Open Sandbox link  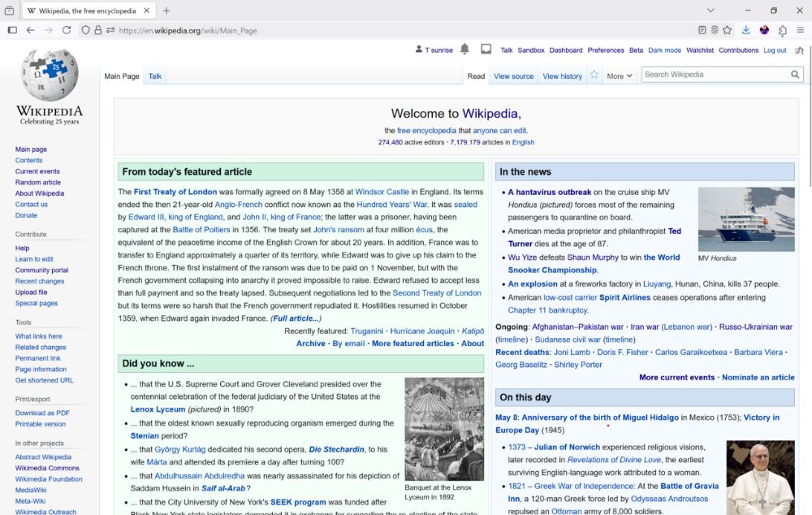click(x=531, y=50)
